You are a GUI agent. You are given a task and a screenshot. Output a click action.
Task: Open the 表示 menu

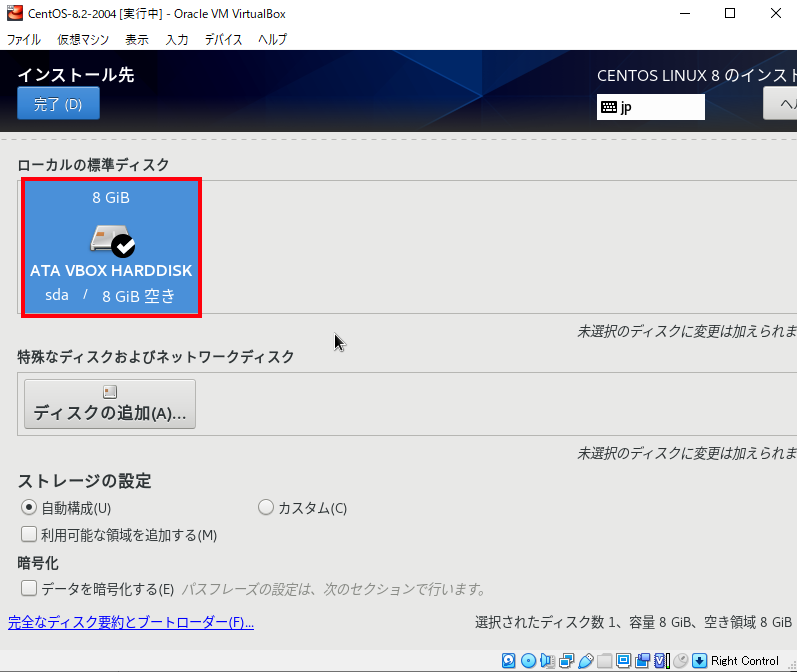click(x=137, y=39)
